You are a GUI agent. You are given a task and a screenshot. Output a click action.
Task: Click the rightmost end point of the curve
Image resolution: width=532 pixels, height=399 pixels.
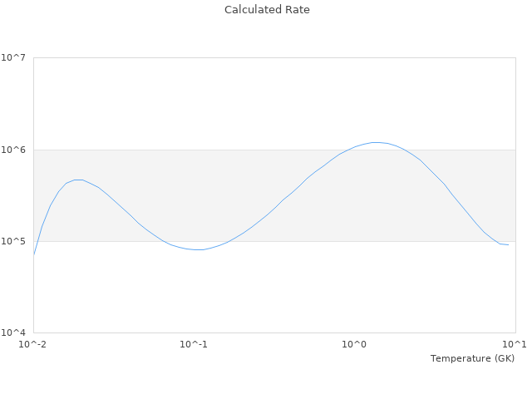point(508,244)
